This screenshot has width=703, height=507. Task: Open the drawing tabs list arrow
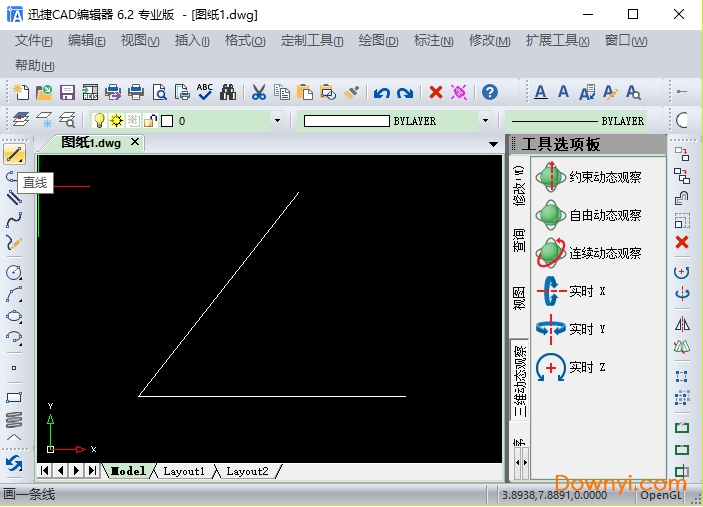click(x=493, y=144)
